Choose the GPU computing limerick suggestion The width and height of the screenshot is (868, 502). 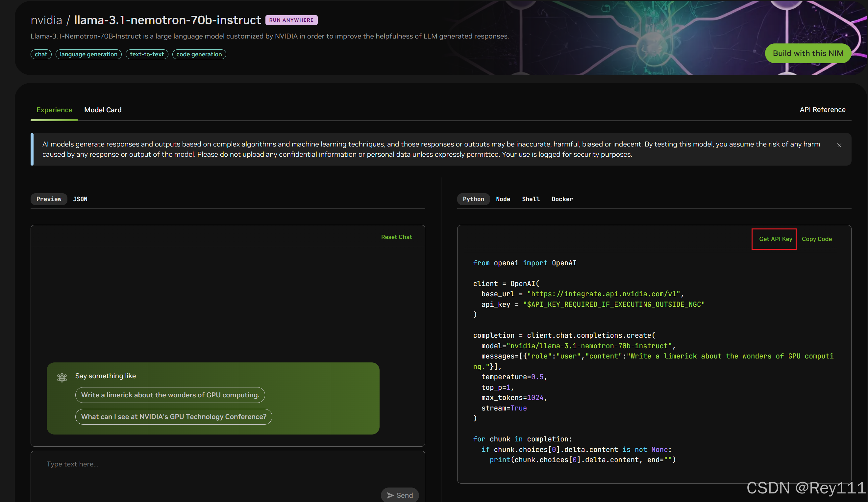click(x=170, y=395)
